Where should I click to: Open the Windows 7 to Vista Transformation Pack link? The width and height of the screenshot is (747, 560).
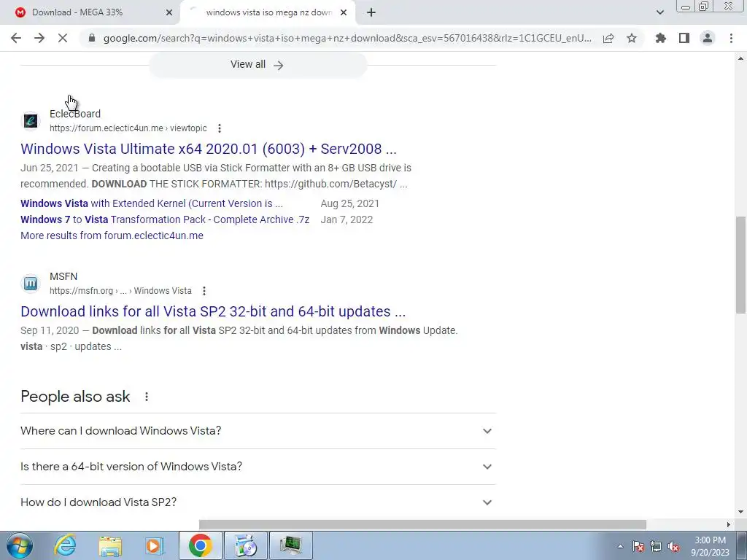point(165,219)
